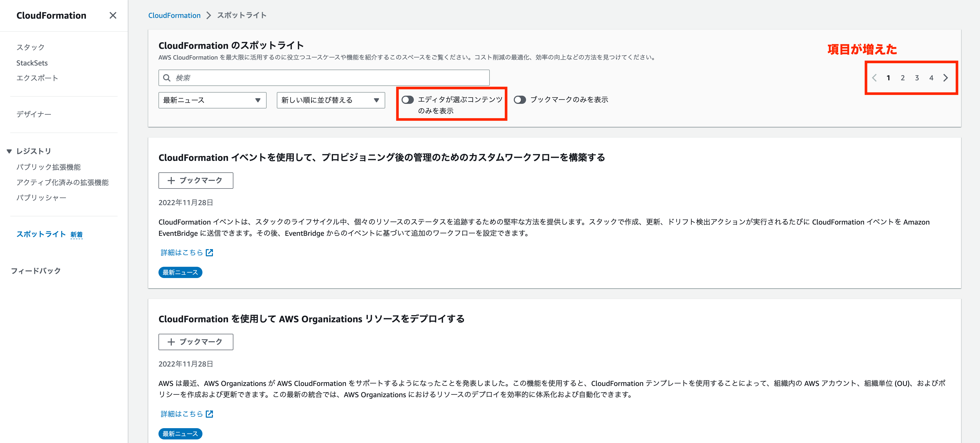Click 最新ニュース tag on Organizations article
This screenshot has height=443, width=980.
point(180,434)
